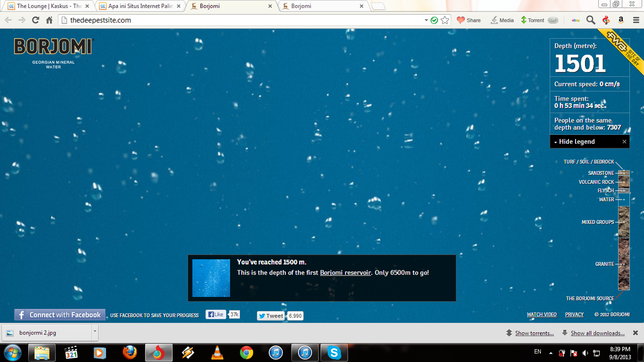Open a new tab with the blank tab button
Image resolution: width=644 pixels, height=362 pixels.
coord(378,6)
